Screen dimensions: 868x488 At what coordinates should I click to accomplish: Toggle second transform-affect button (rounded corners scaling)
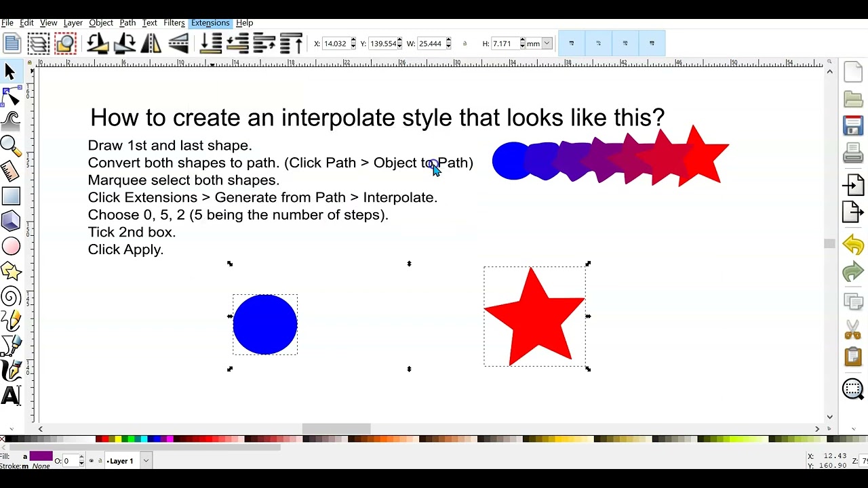pyautogui.click(x=598, y=43)
